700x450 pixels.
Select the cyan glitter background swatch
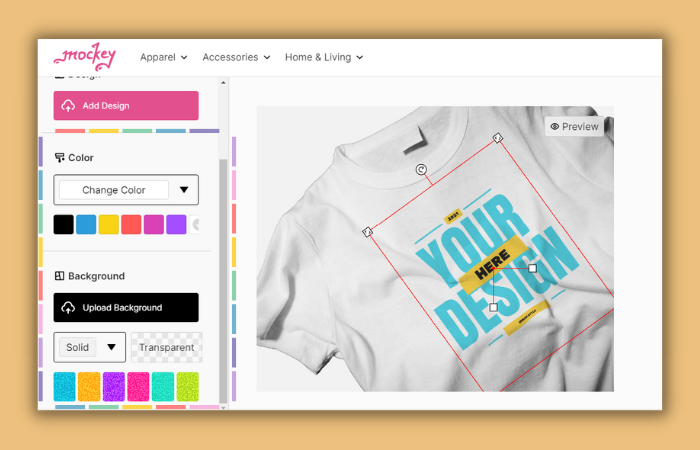(64, 387)
